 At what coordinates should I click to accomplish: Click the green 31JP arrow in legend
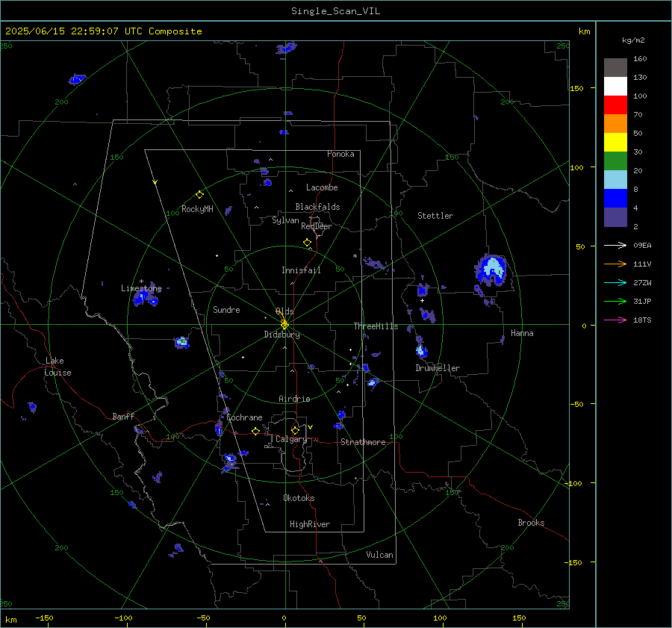[615, 302]
